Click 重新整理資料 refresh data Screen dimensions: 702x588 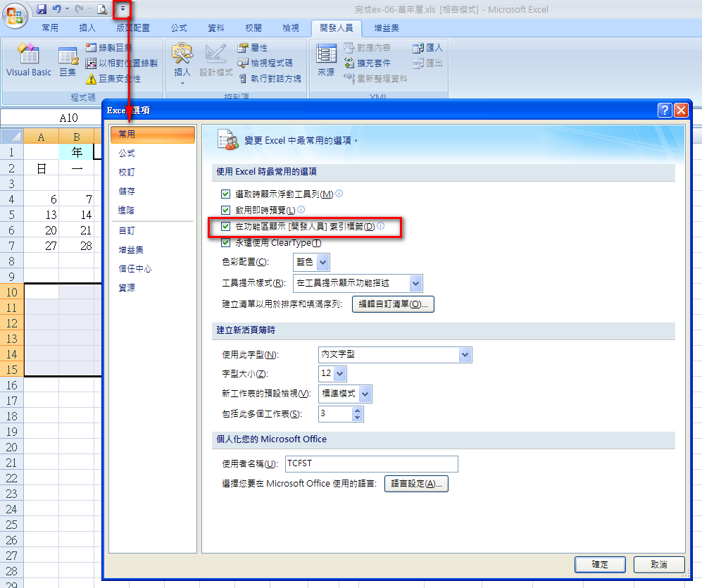(375, 79)
